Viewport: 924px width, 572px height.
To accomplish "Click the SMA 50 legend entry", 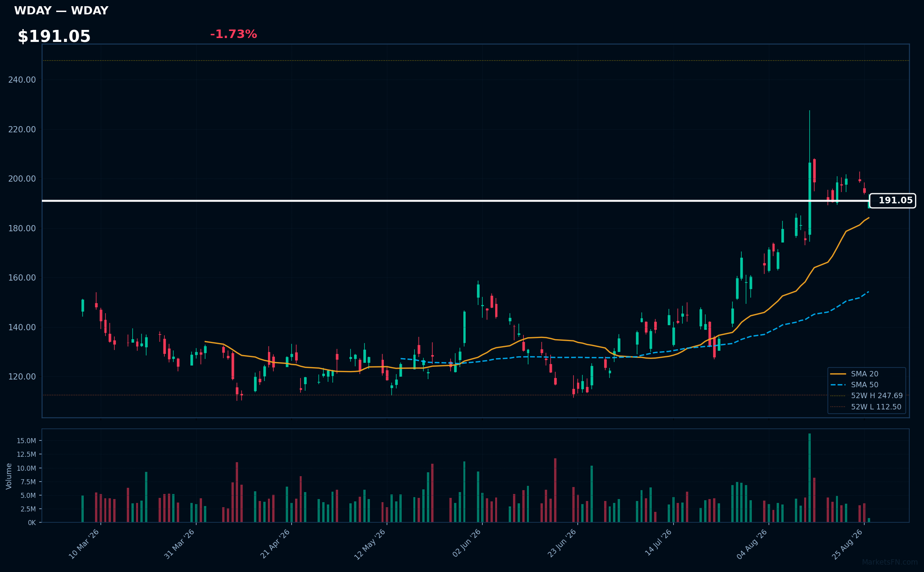I will tap(854, 385).
